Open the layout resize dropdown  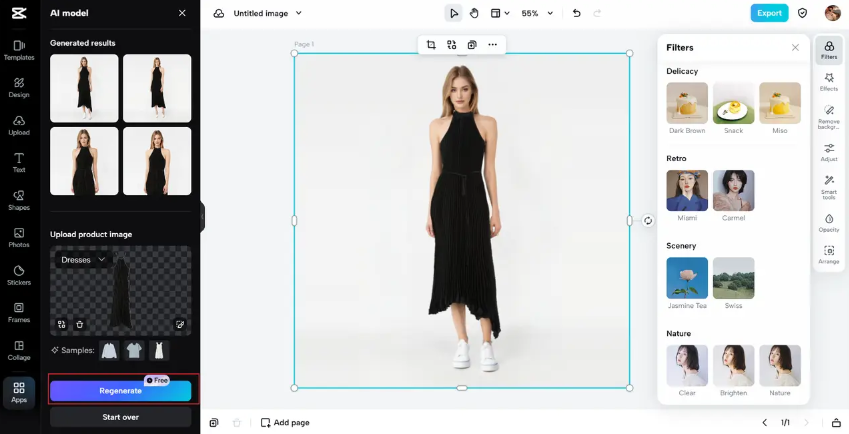[500, 14]
